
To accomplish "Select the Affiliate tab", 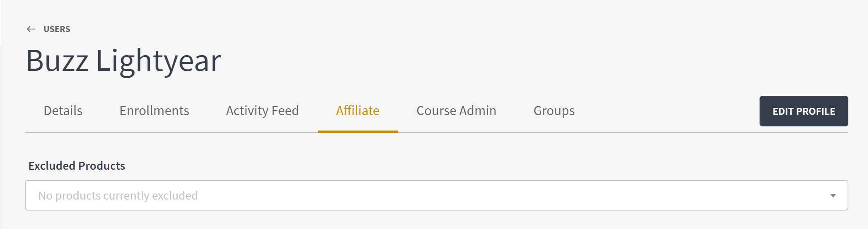I will [357, 111].
